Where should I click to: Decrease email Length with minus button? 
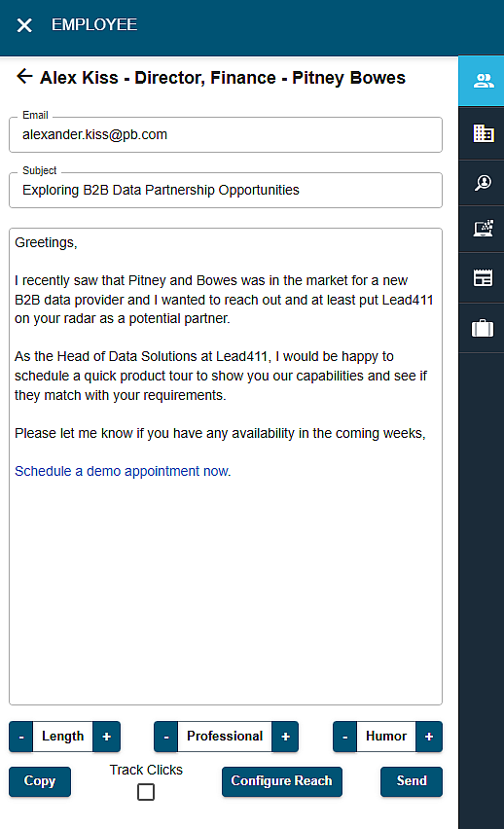tap(21, 737)
